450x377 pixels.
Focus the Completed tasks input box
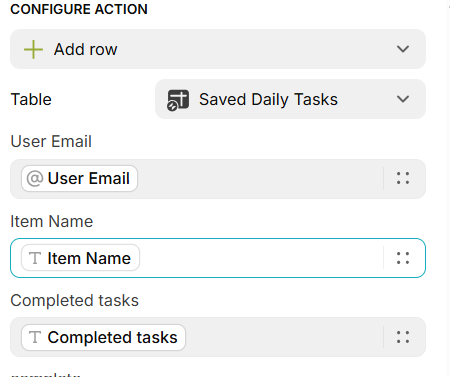tap(218, 337)
